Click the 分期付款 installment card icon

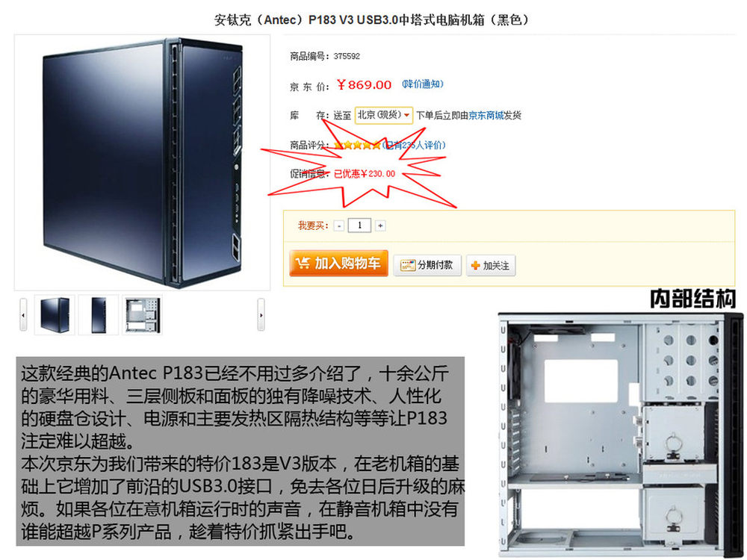pyautogui.click(x=407, y=265)
